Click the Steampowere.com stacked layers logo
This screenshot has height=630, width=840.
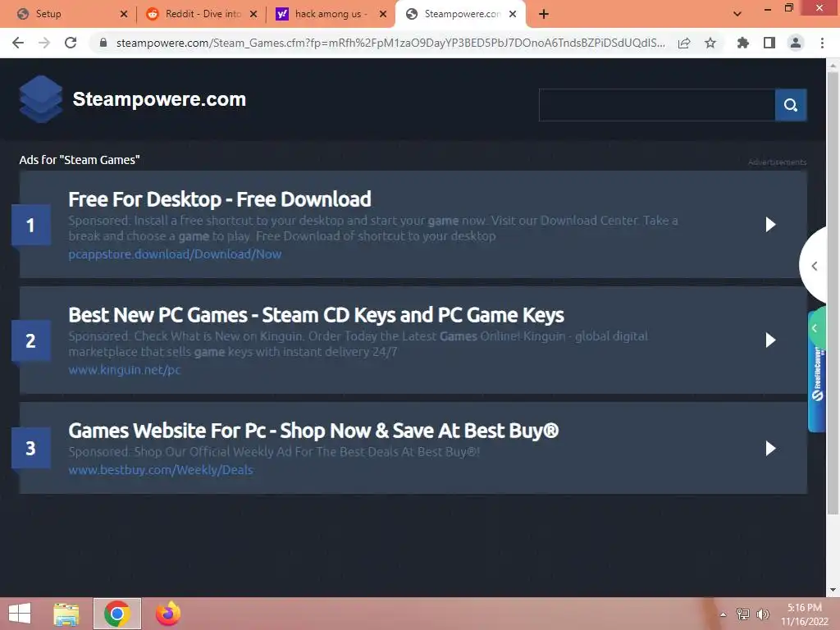[x=41, y=99]
